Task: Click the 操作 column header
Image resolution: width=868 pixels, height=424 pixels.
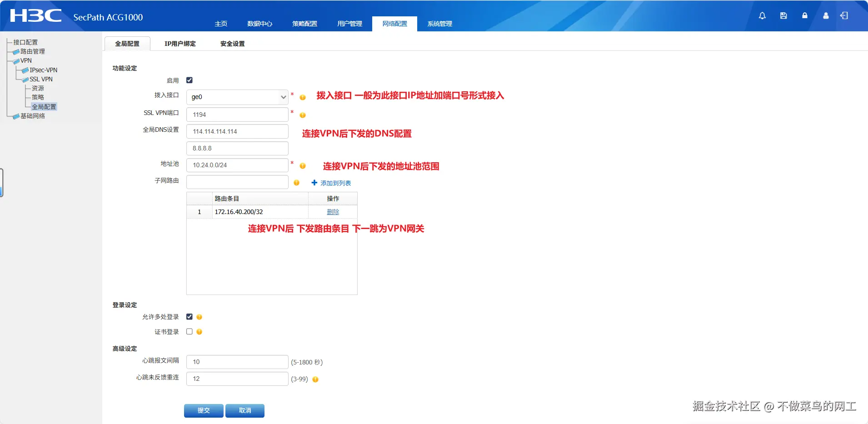Action: point(333,199)
